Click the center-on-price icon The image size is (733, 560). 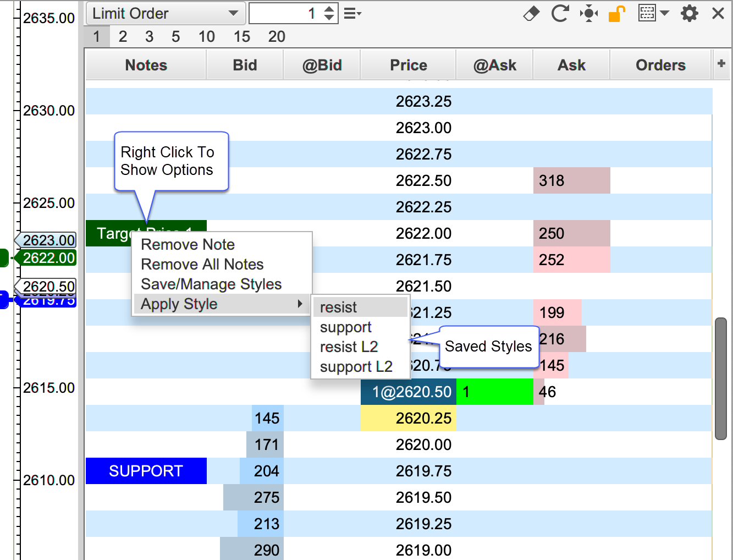(x=588, y=13)
